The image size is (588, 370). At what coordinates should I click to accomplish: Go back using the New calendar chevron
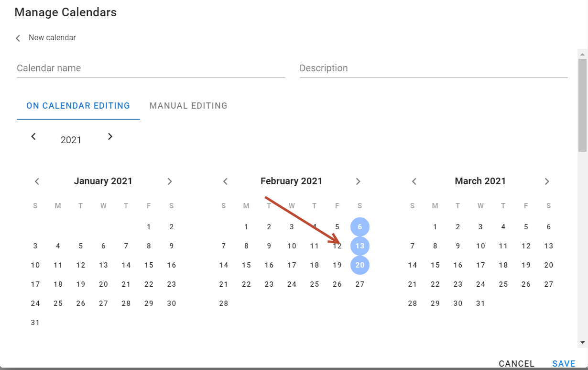tap(18, 38)
